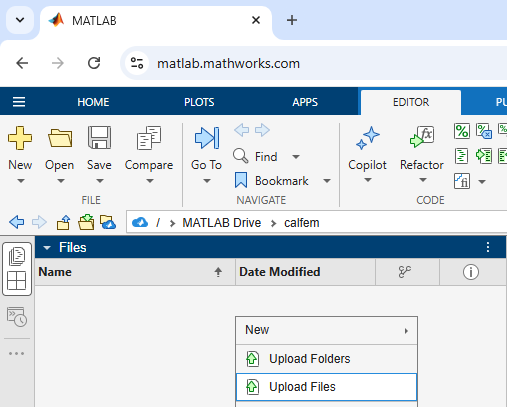Go up to parent folder
Viewport: 507px width, 407px height.
point(63,222)
